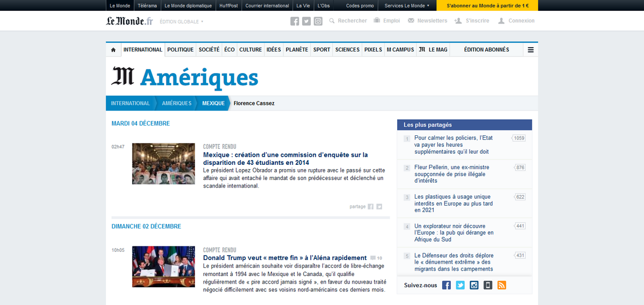Open HuffPost top bar link
The image size is (644, 305).
click(x=229, y=5)
